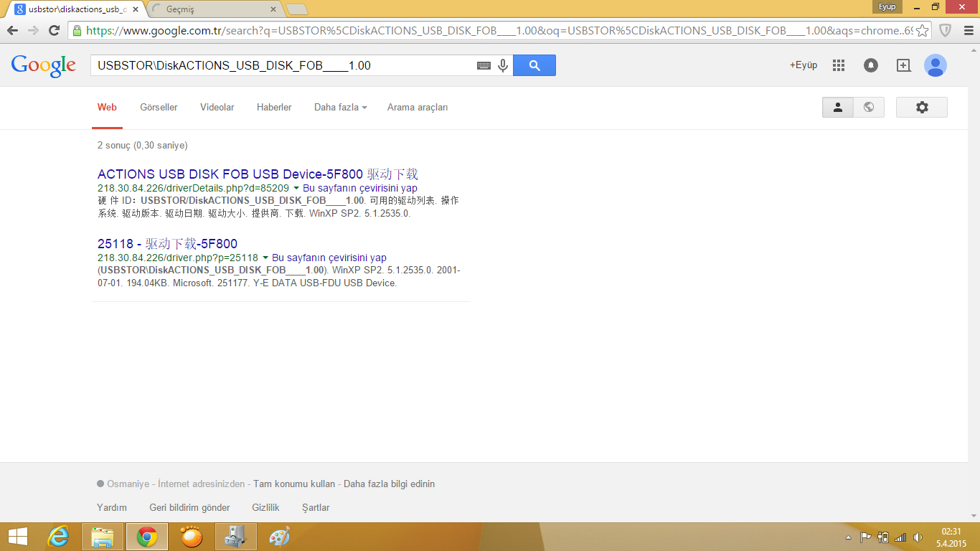Click the Google+ share plus icon

903,65
